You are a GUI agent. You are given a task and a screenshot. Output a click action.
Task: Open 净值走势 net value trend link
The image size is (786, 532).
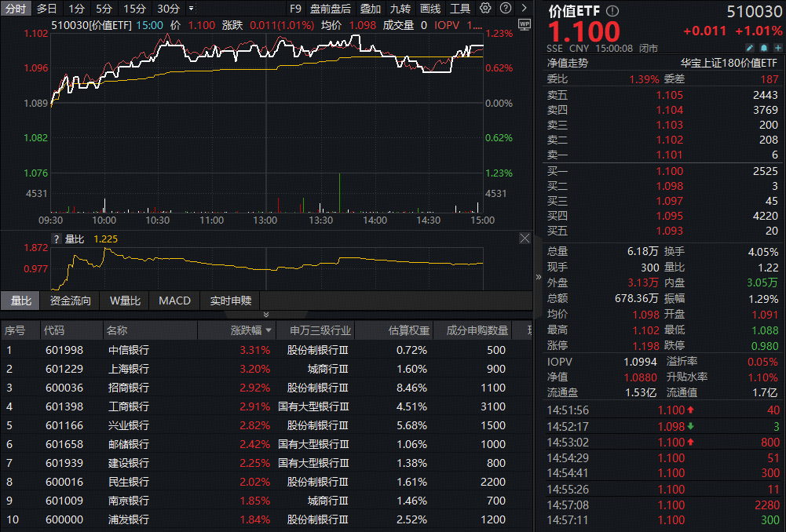[568, 63]
